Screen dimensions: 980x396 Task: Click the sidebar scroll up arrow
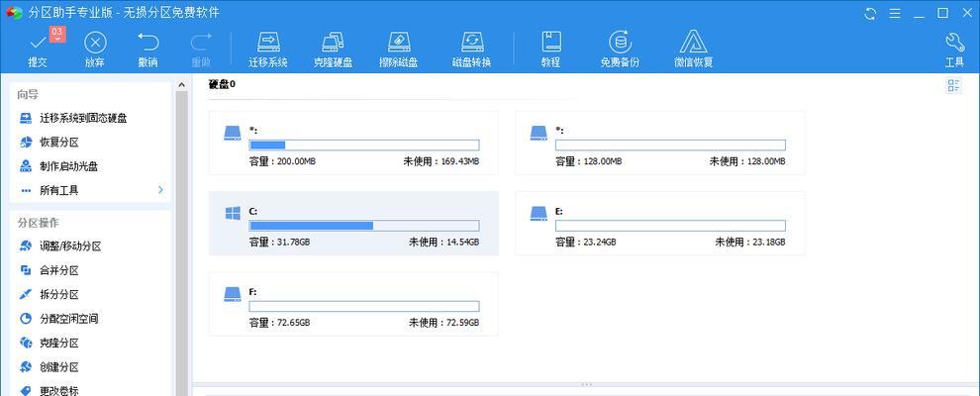[182, 85]
